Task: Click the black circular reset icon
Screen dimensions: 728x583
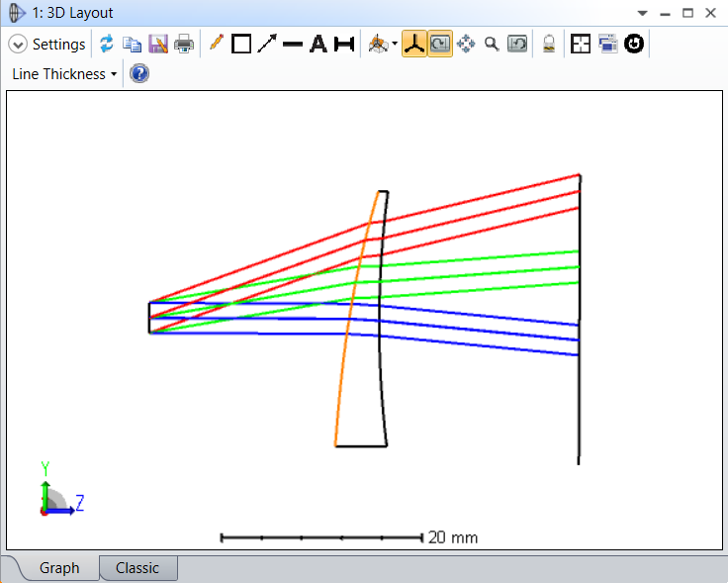Action: tap(634, 44)
